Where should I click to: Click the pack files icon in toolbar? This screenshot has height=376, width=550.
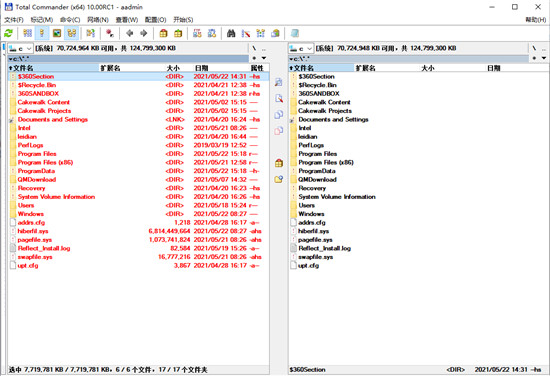163,33
